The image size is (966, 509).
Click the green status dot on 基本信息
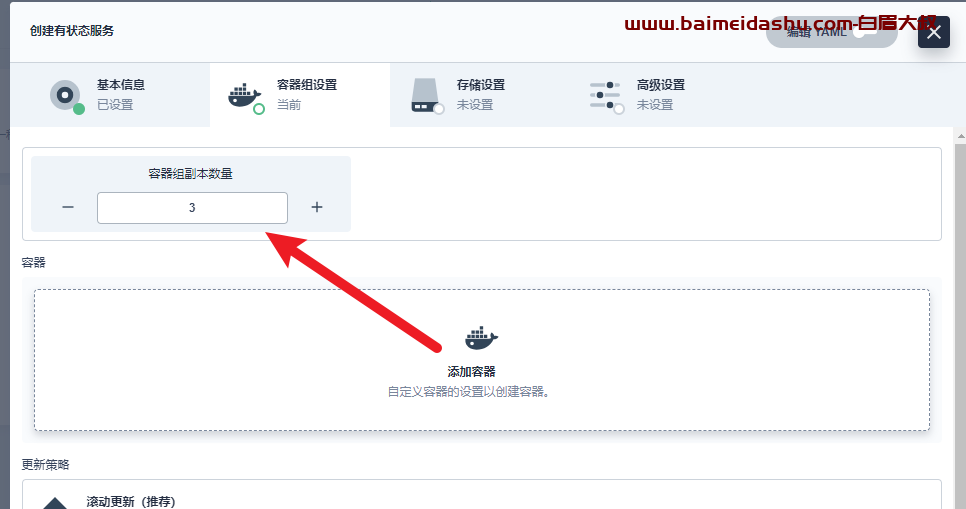79,109
